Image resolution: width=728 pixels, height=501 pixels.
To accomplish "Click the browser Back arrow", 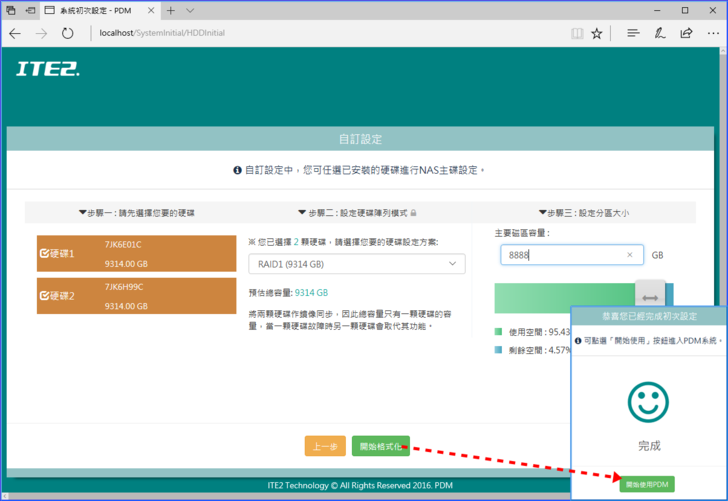I will (15, 33).
